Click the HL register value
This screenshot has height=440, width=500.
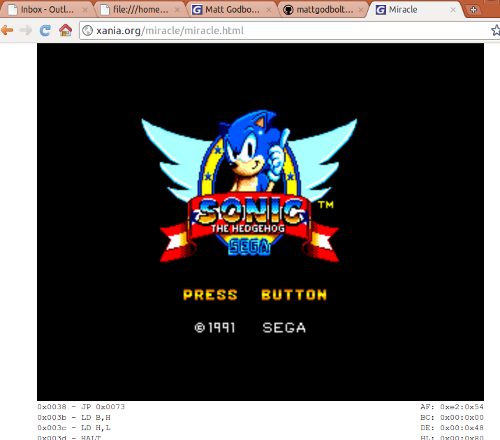[x=462, y=437]
